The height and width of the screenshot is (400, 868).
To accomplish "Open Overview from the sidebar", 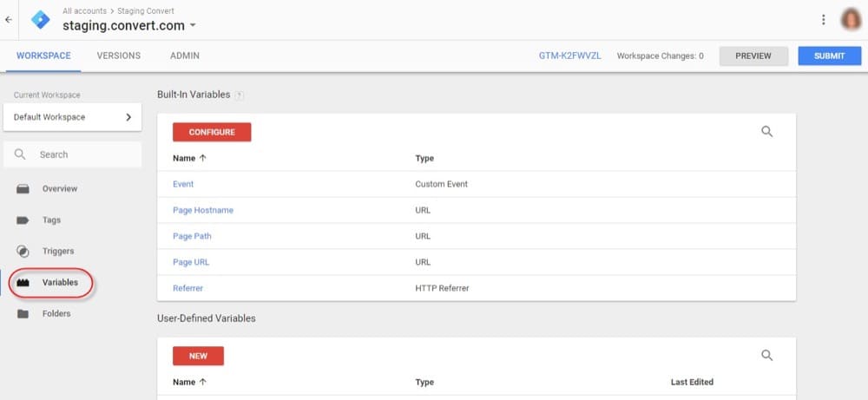I will coord(59,188).
